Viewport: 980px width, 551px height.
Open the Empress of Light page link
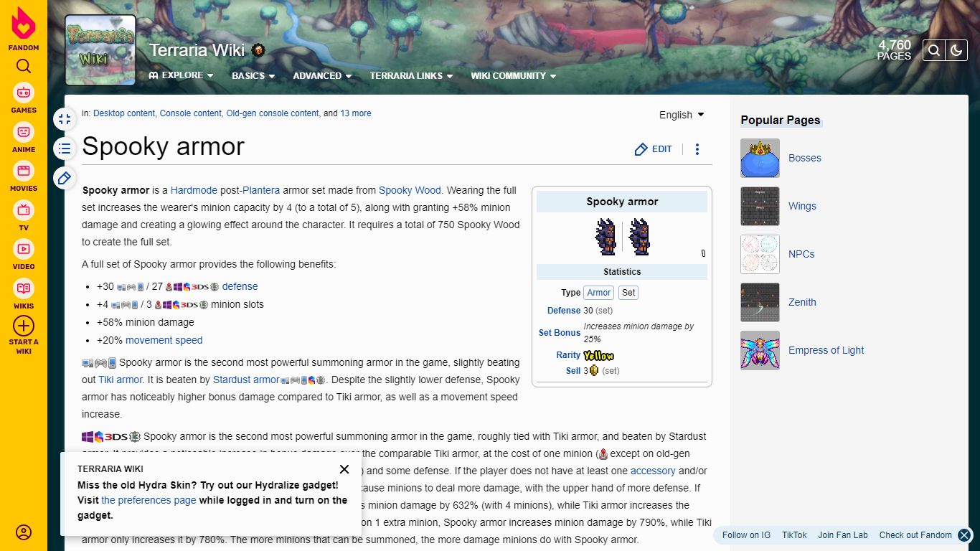click(x=826, y=350)
